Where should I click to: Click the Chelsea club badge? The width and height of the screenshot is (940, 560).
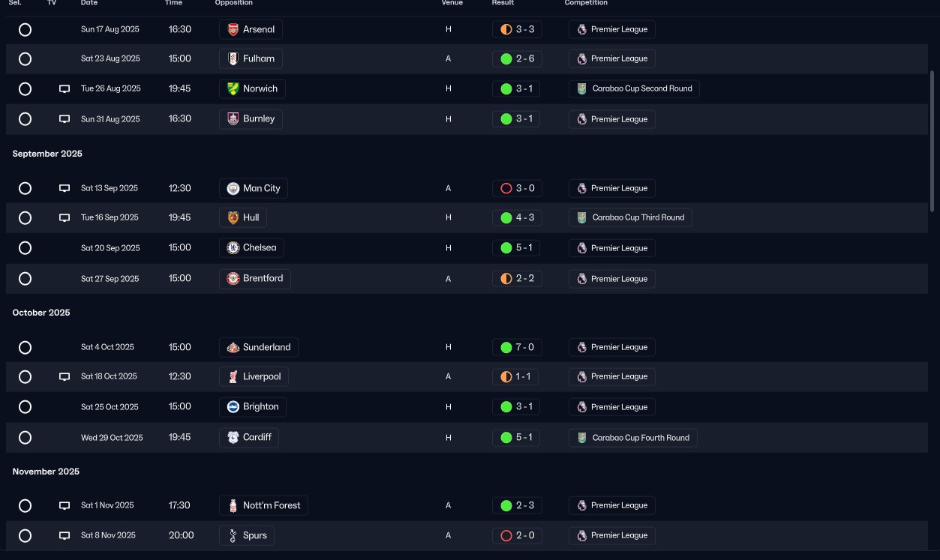(x=233, y=247)
